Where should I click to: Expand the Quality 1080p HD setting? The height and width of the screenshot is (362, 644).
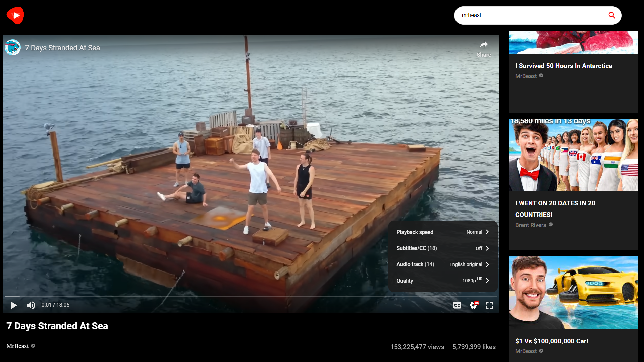coord(443,280)
